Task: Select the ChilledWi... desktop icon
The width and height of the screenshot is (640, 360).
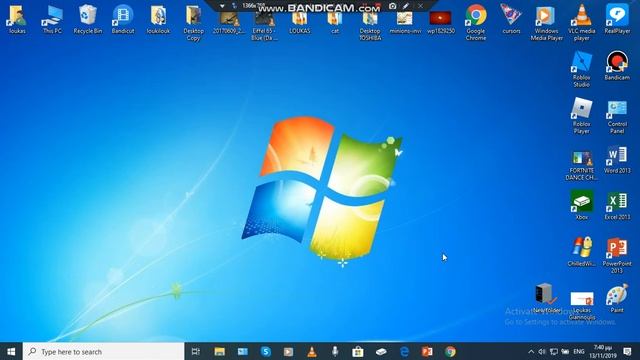Action: 582,252
